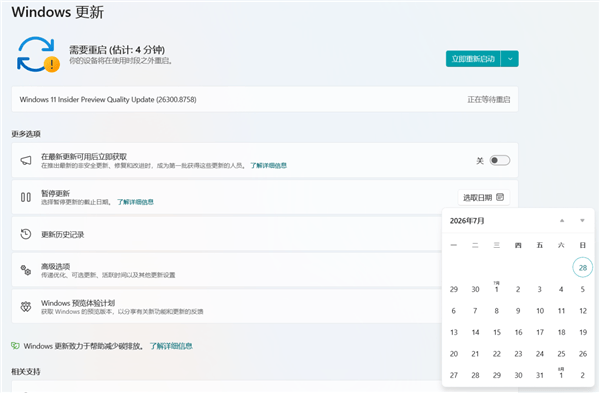Open 了解详细信息 link about carbon emissions
The height and width of the screenshot is (393, 600).
pyautogui.click(x=171, y=346)
